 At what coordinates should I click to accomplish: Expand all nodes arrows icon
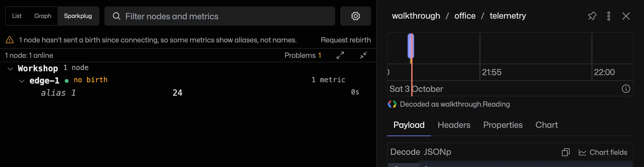tap(340, 55)
